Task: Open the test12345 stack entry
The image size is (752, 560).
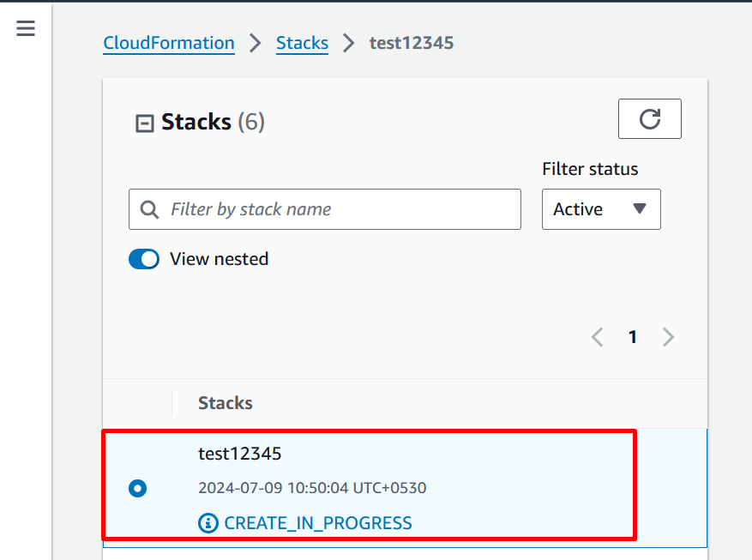Action: pos(240,454)
